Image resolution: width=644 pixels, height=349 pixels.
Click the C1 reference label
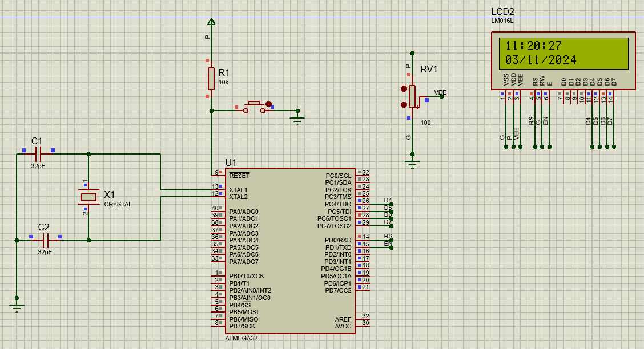point(37,141)
